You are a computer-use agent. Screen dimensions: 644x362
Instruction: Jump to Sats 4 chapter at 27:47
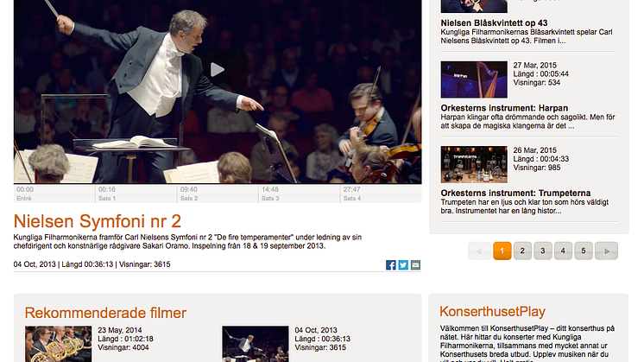tap(382, 194)
